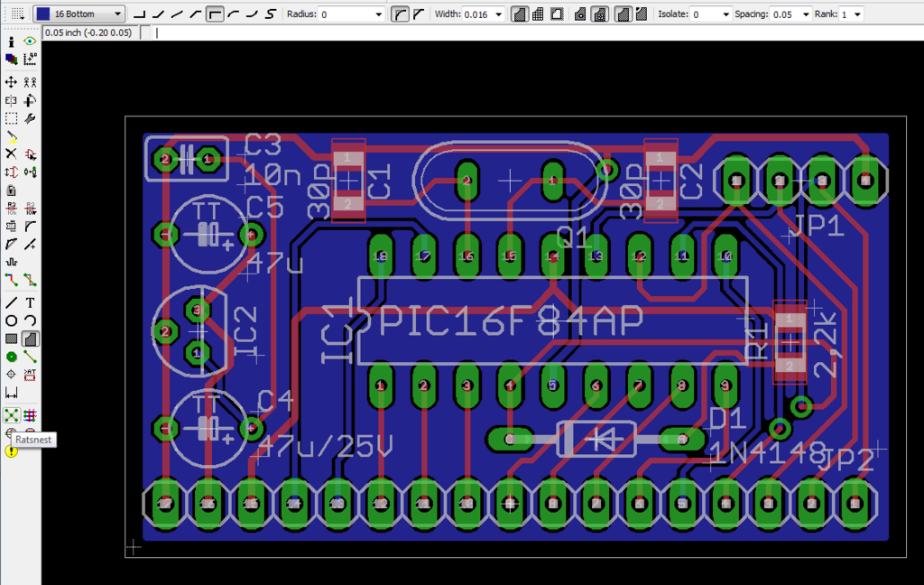Screen dimensions: 924x585
Task: Select the Replace tool
Action: pyautogui.click(x=30, y=172)
